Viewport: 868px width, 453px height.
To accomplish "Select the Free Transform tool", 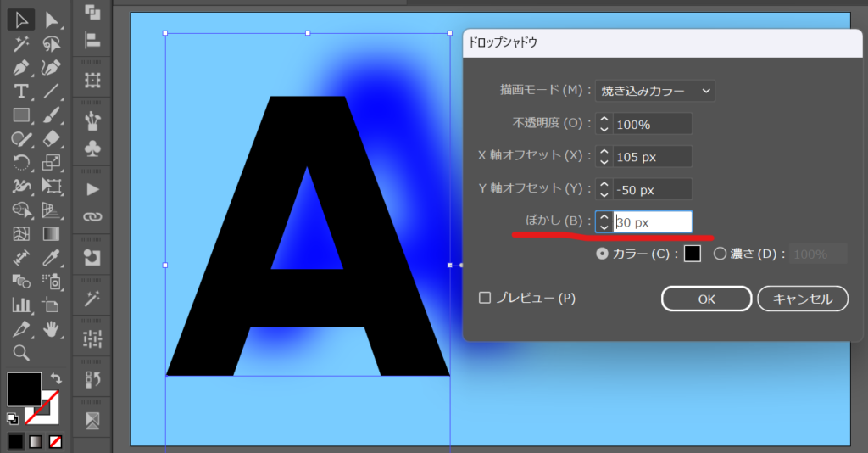I will pyautogui.click(x=52, y=186).
